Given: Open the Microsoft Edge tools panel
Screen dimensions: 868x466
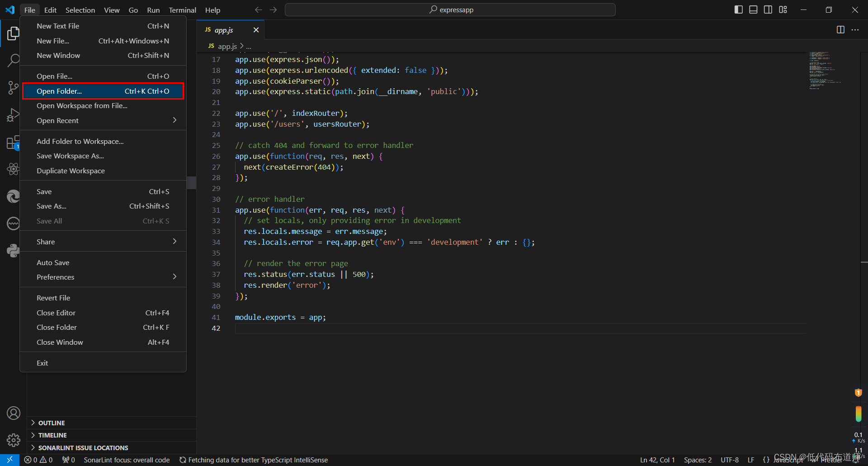Looking at the screenshot, I should pyautogui.click(x=13, y=196).
